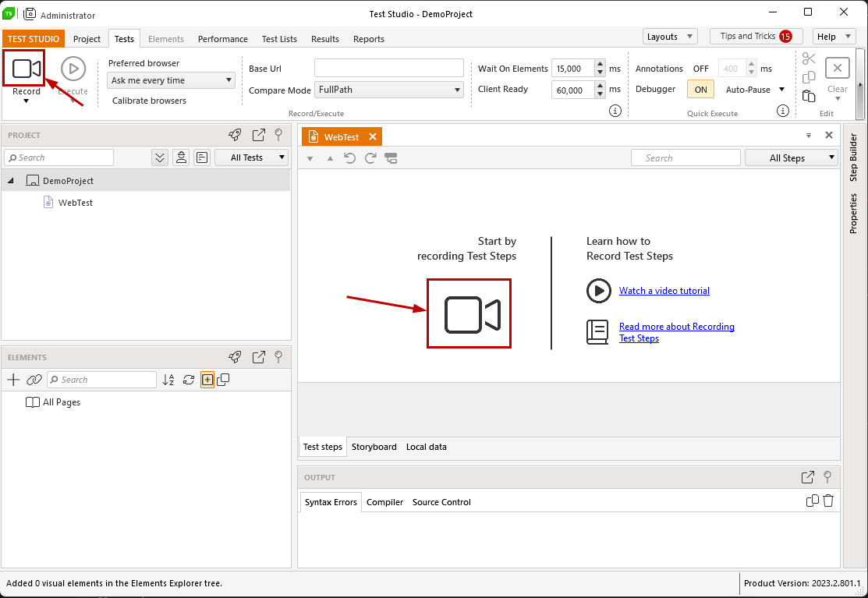Screen dimensions: 868x598
Task: Click the Record/Execute info icon
Action: (615, 111)
